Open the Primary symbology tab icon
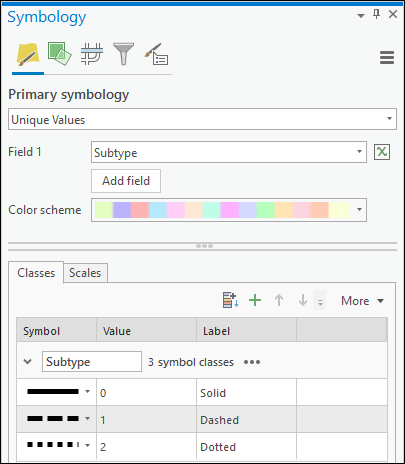 point(28,54)
